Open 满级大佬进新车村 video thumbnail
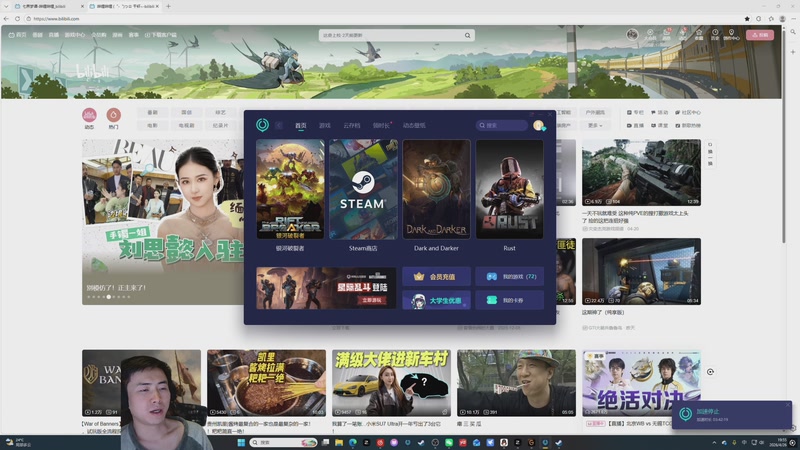Image resolution: width=800 pixels, height=450 pixels. tap(391, 383)
